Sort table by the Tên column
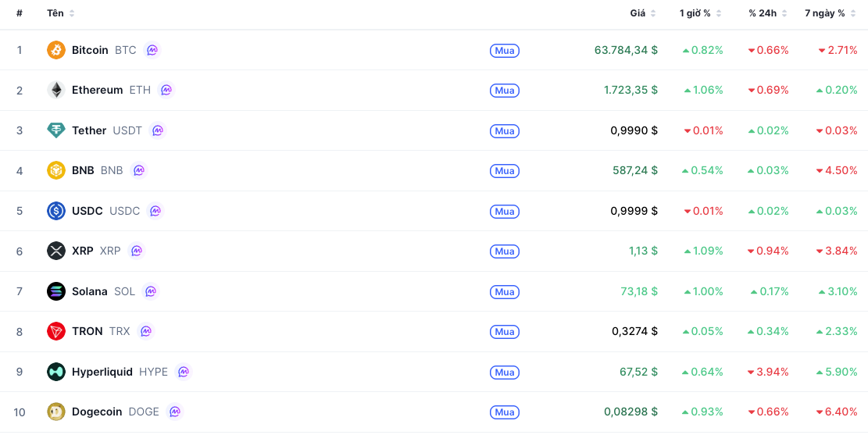868x435 pixels. [61, 13]
